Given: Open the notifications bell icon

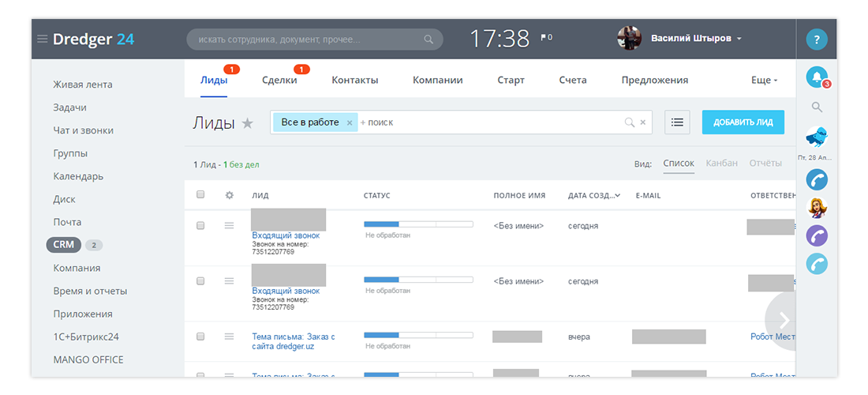Looking at the screenshot, I should click(816, 77).
